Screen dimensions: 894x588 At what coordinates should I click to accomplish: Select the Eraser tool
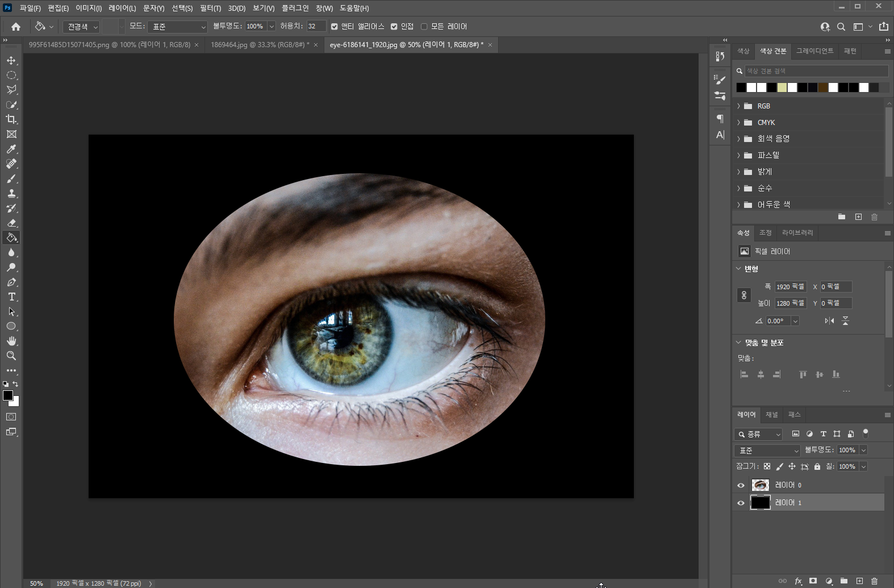(x=11, y=223)
